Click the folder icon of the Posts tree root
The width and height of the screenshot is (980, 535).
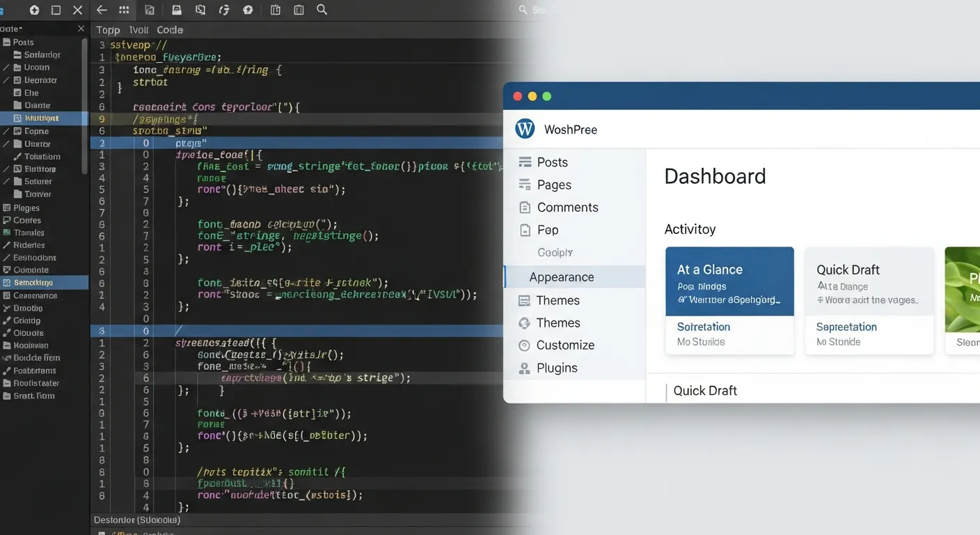click(x=6, y=42)
